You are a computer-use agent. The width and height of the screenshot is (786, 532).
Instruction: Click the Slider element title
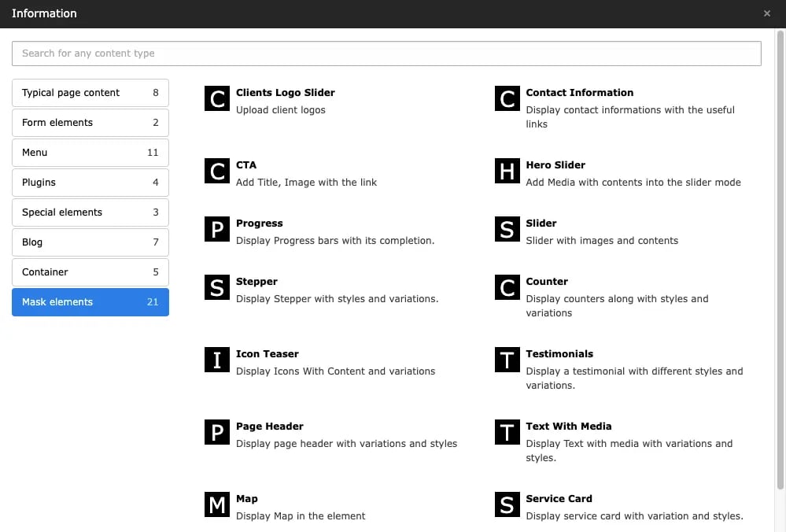(x=541, y=224)
